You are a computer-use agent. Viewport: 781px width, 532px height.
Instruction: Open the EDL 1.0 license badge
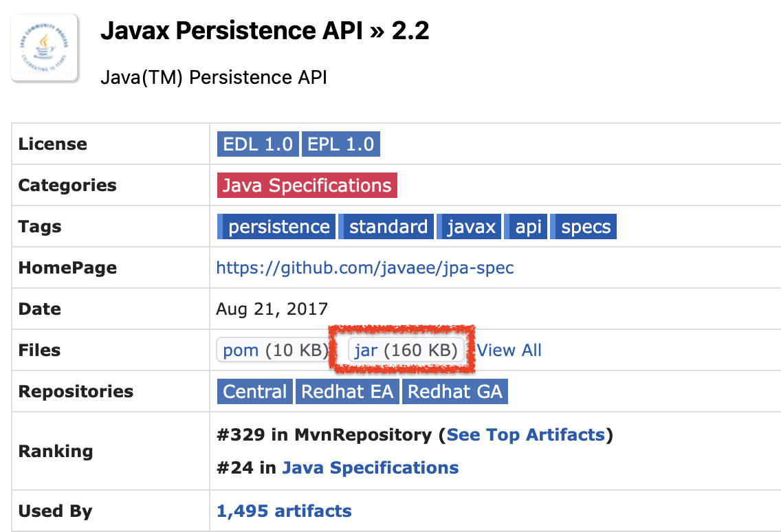pos(258,144)
